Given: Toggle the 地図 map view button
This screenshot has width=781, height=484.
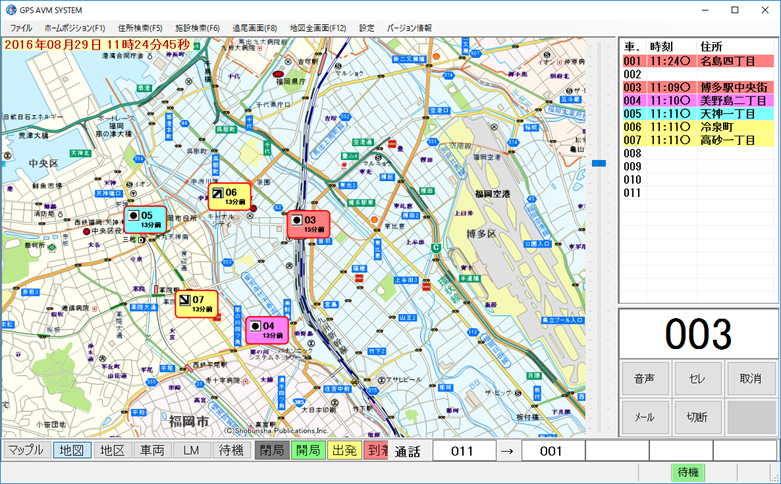Looking at the screenshot, I should pyautogui.click(x=73, y=451).
